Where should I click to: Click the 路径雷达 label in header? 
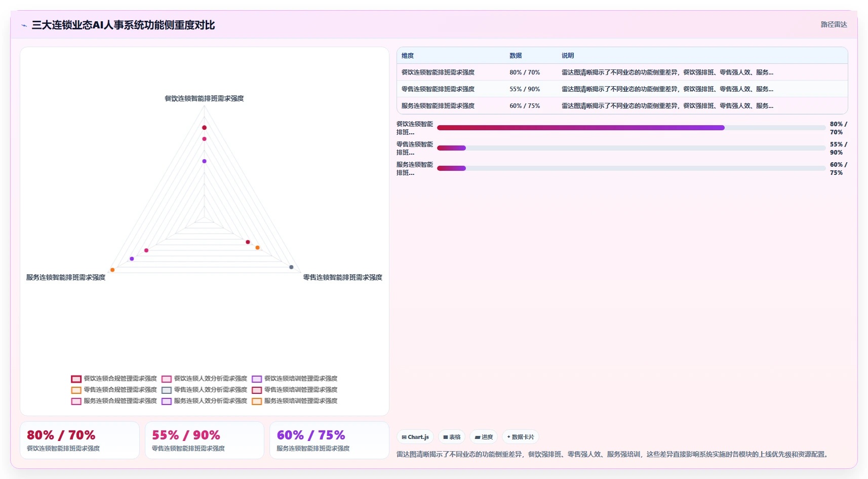(834, 24)
